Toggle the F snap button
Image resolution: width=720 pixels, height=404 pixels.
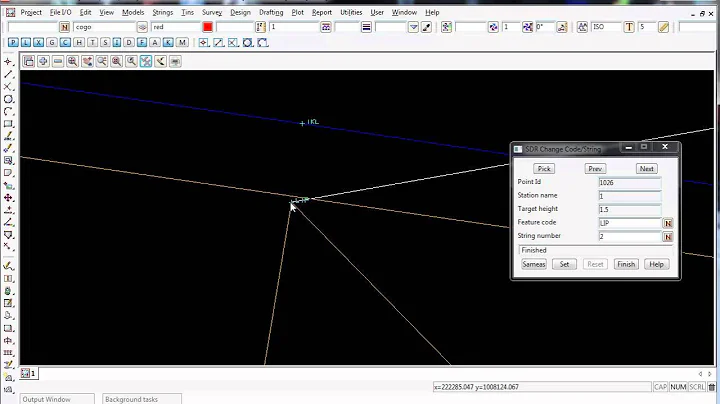142,43
